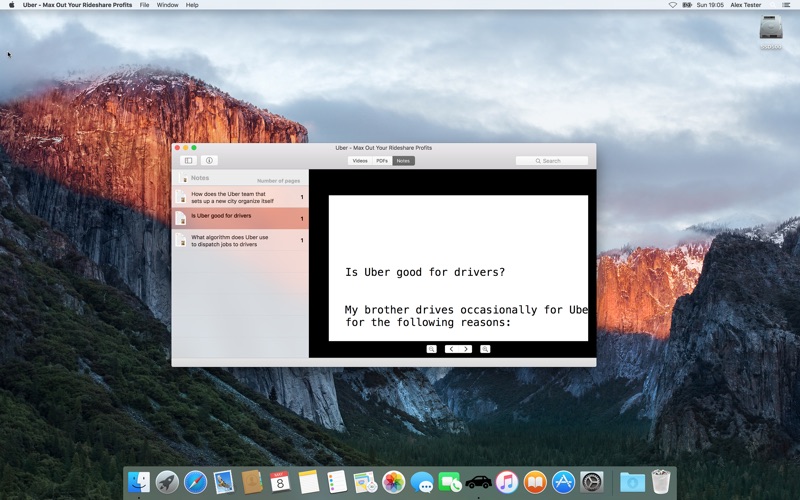800x500 pixels.
Task: Switch to the PDFs tab
Action: tap(382, 160)
